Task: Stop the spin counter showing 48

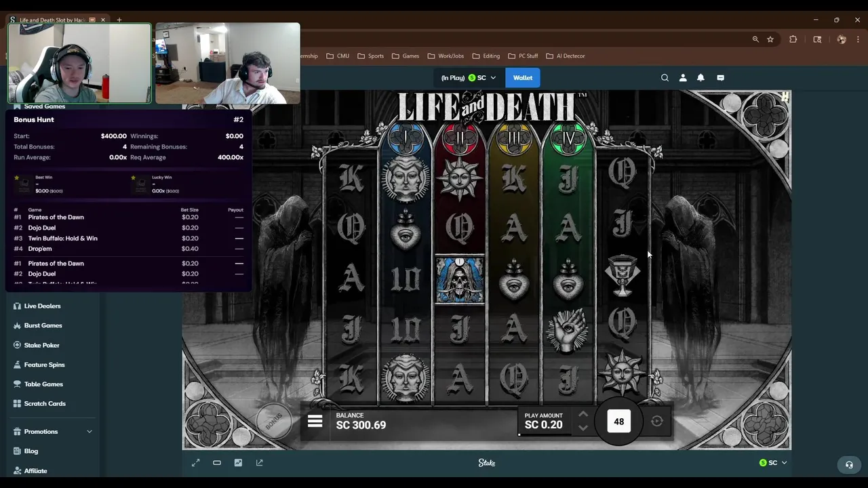Action: [618, 422]
